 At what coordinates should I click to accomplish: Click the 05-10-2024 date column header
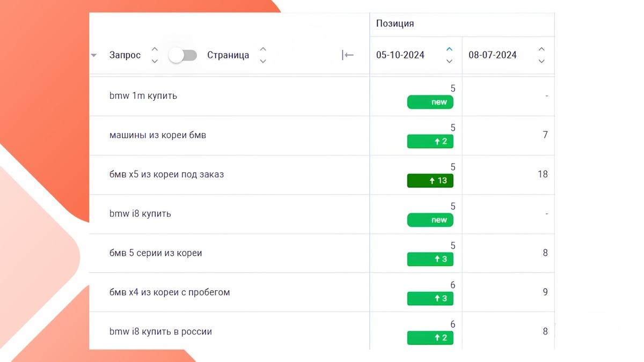click(400, 55)
